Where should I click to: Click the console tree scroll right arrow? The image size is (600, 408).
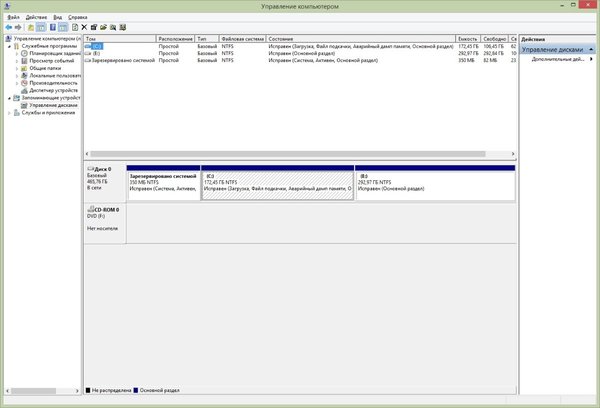pyautogui.click(x=77, y=391)
